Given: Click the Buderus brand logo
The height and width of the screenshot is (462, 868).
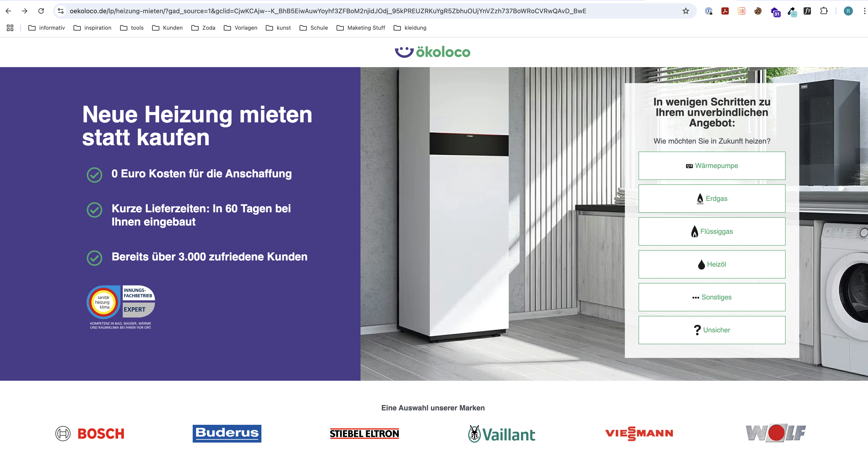Looking at the screenshot, I should pos(227,433).
